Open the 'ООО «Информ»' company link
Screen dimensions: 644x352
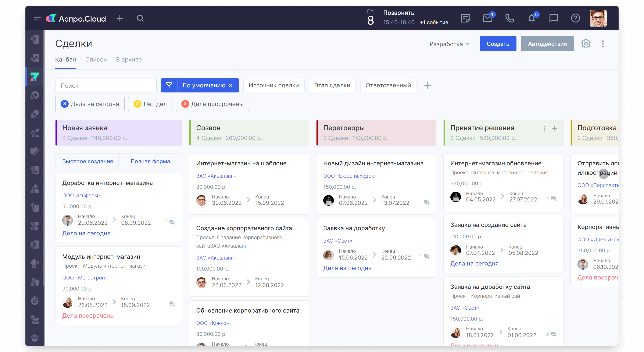tap(81, 195)
